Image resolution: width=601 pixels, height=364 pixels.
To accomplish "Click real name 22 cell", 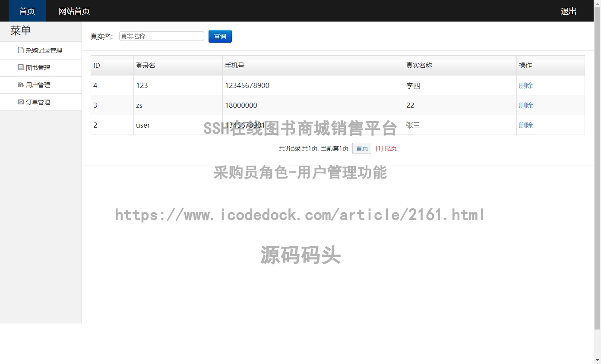I will (x=460, y=105).
